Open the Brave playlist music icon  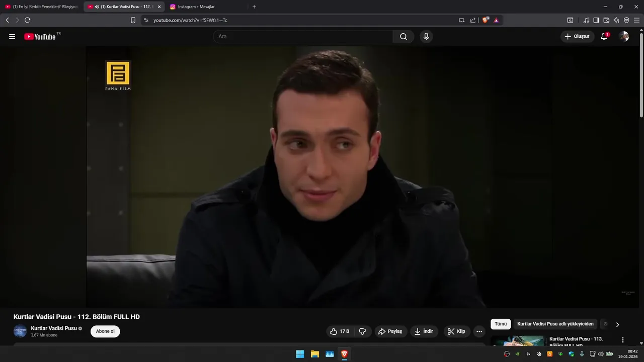[x=586, y=20]
